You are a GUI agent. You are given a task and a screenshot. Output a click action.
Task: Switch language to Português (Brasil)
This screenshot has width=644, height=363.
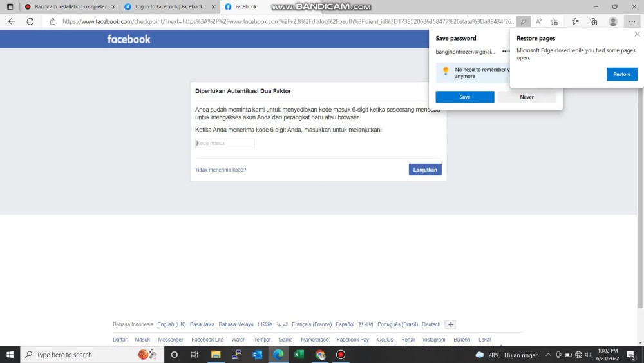[x=397, y=324]
